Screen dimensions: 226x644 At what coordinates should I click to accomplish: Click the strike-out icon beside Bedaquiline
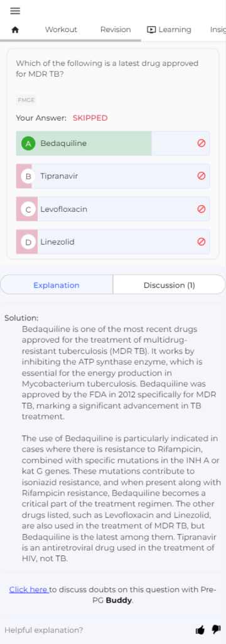tap(202, 143)
